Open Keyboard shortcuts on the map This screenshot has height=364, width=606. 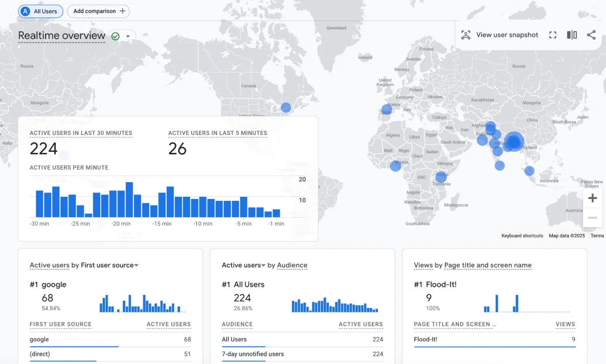pos(522,236)
